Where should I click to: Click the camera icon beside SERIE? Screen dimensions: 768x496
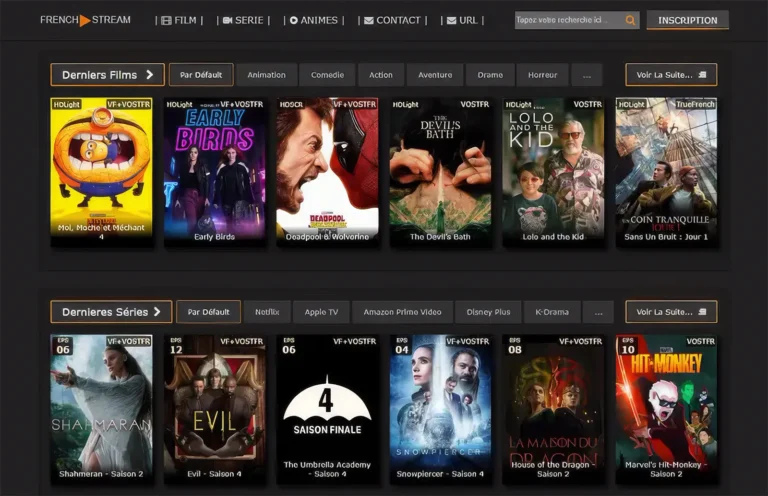pyautogui.click(x=227, y=21)
